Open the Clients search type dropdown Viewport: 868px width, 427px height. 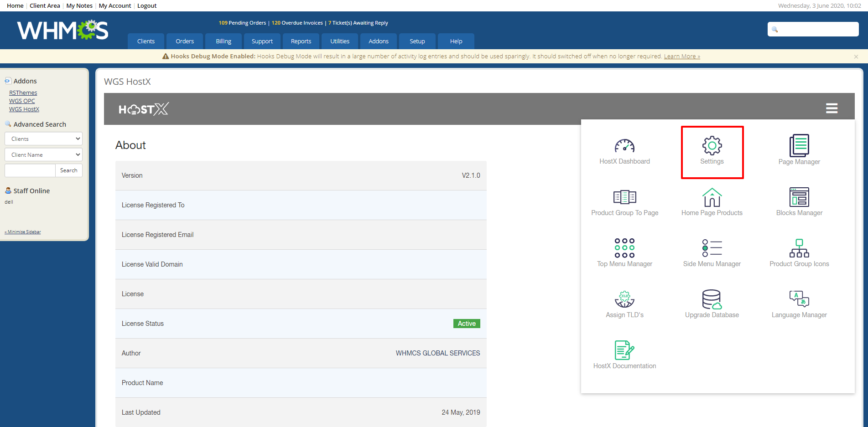coord(43,139)
